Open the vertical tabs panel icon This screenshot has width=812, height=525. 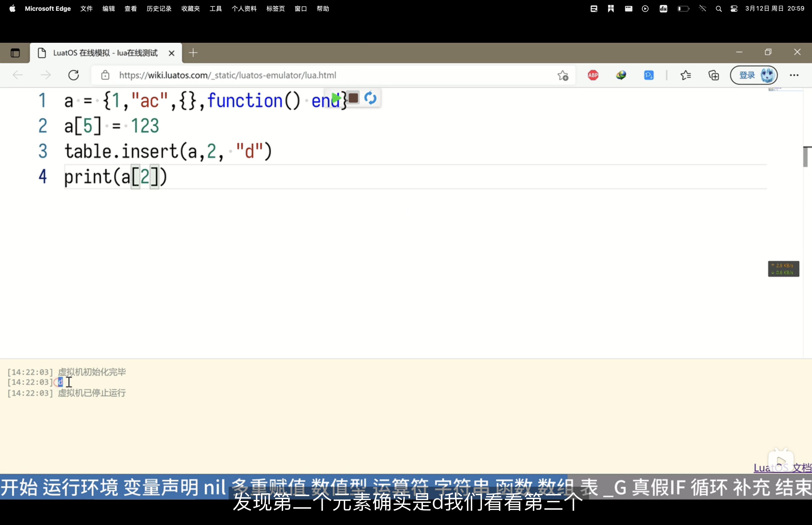click(15, 53)
